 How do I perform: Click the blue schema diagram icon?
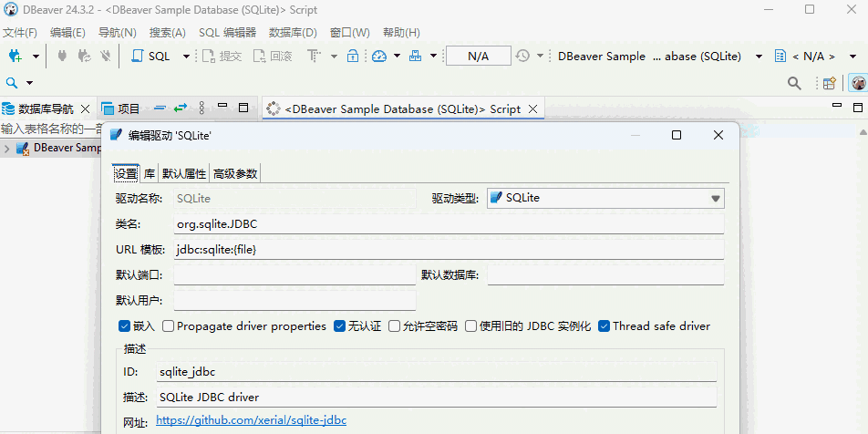[415, 56]
